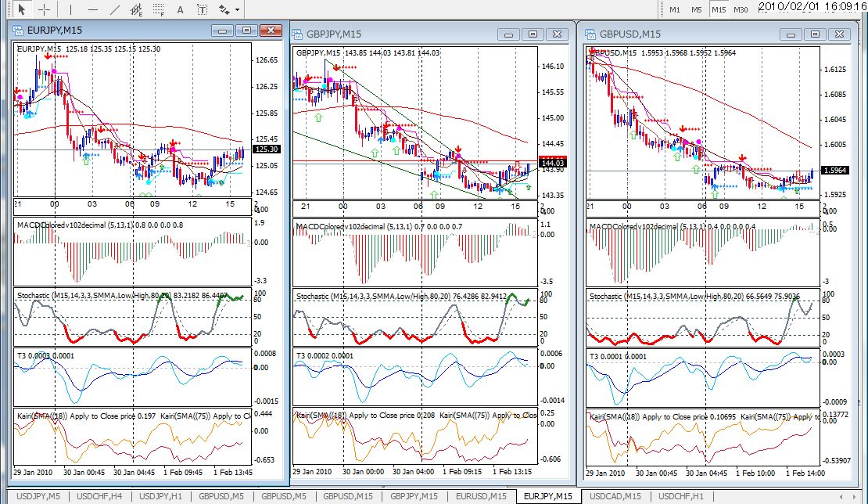Open the EURUSD,M15 chart tab
This screenshot has width=868, height=504.
481,496
